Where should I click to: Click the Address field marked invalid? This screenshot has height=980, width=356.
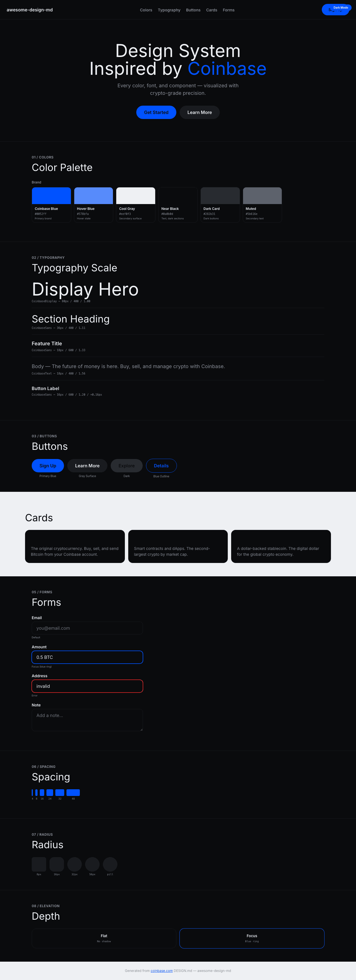(87, 686)
